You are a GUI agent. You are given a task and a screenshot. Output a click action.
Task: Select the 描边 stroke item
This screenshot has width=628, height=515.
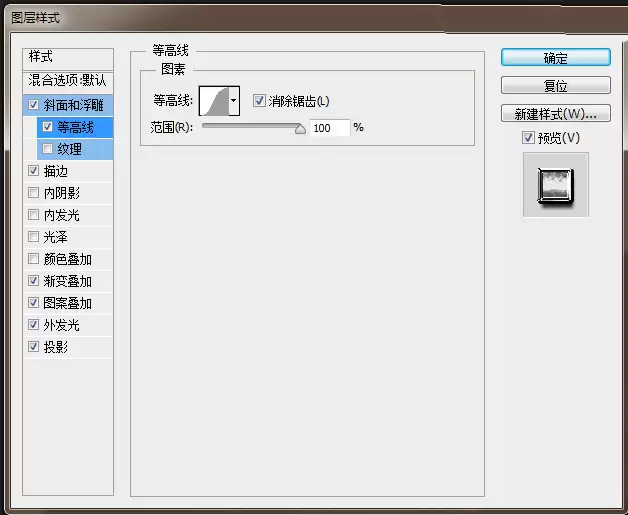point(68,171)
